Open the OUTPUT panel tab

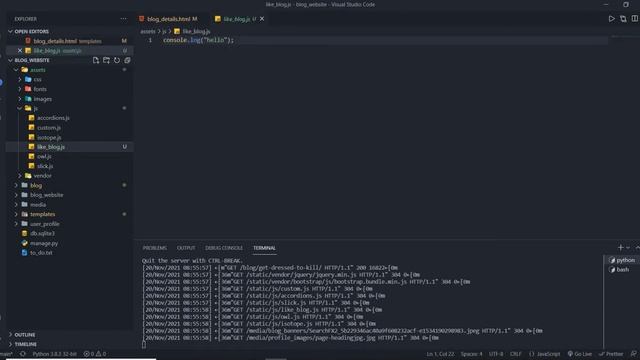pyautogui.click(x=186, y=248)
